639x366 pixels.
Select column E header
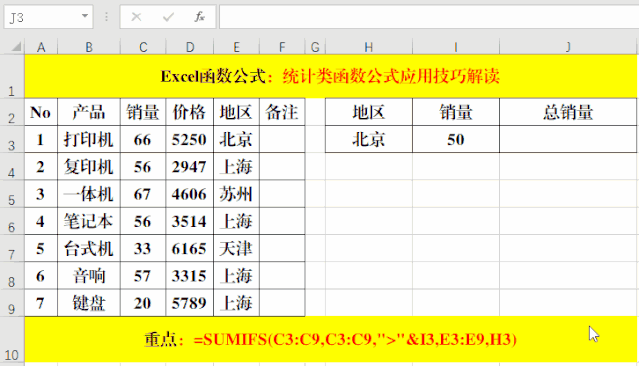pyautogui.click(x=236, y=47)
